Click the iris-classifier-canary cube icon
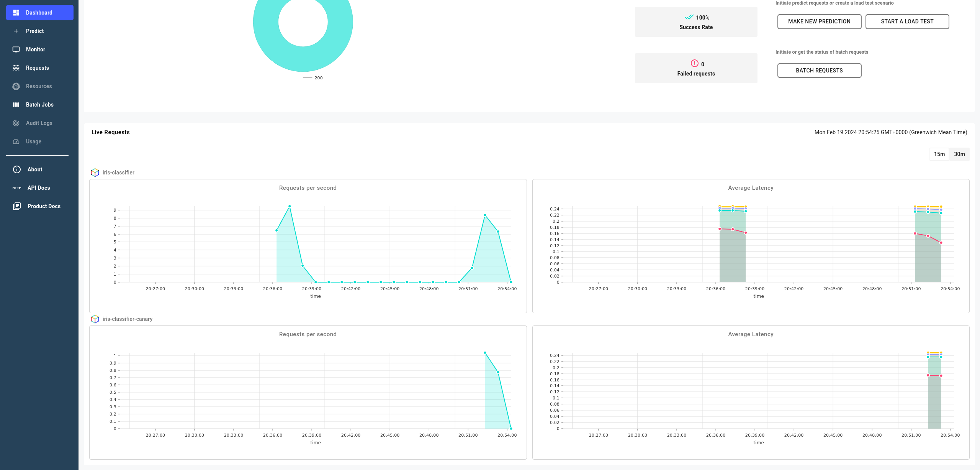Image resolution: width=980 pixels, height=470 pixels. coord(95,319)
